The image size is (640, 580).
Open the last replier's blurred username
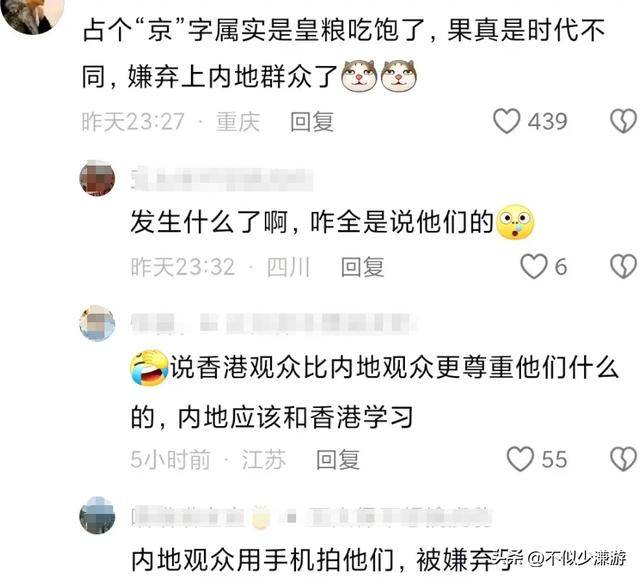311,517
